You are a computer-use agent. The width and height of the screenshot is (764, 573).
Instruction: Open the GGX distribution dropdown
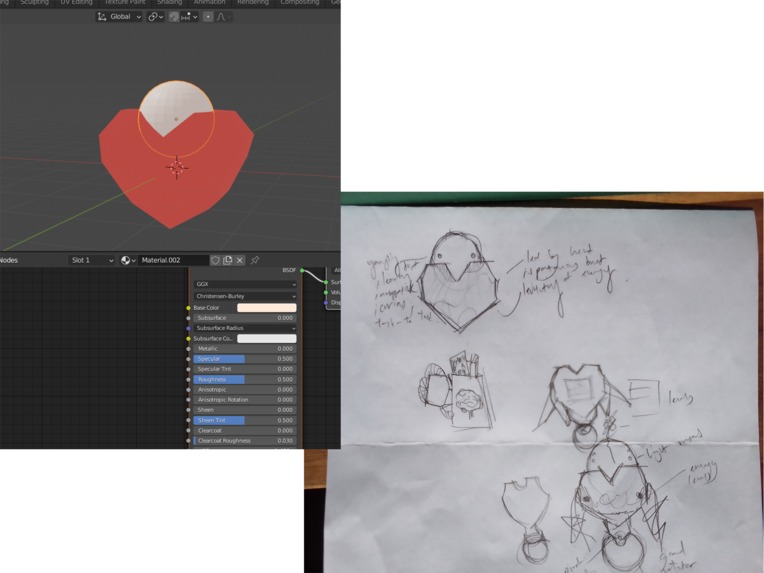pos(245,284)
